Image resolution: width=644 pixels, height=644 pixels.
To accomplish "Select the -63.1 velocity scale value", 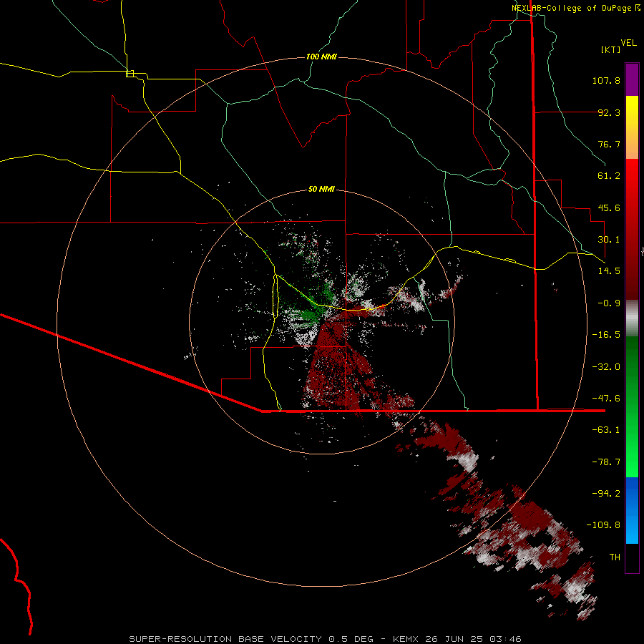I will pyautogui.click(x=606, y=430).
